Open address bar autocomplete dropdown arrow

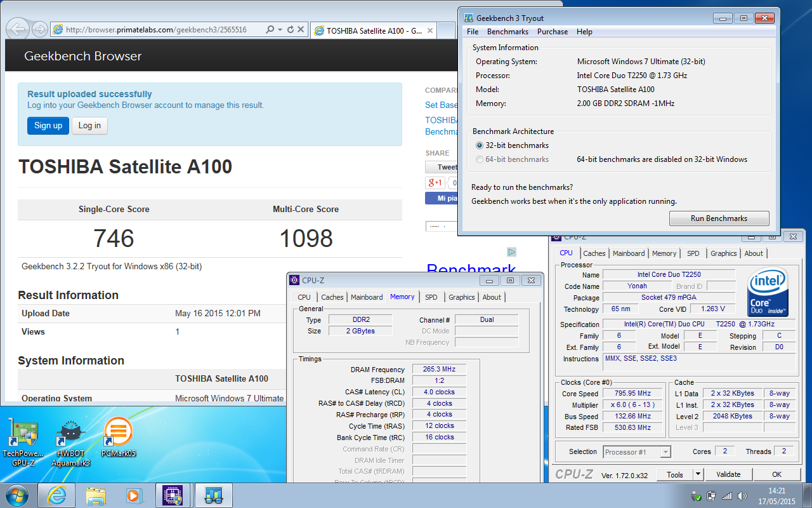[x=281, y=29]
